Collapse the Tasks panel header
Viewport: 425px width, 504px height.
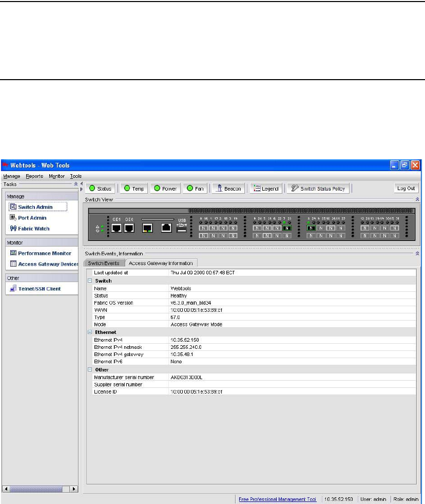pos(76,184)
